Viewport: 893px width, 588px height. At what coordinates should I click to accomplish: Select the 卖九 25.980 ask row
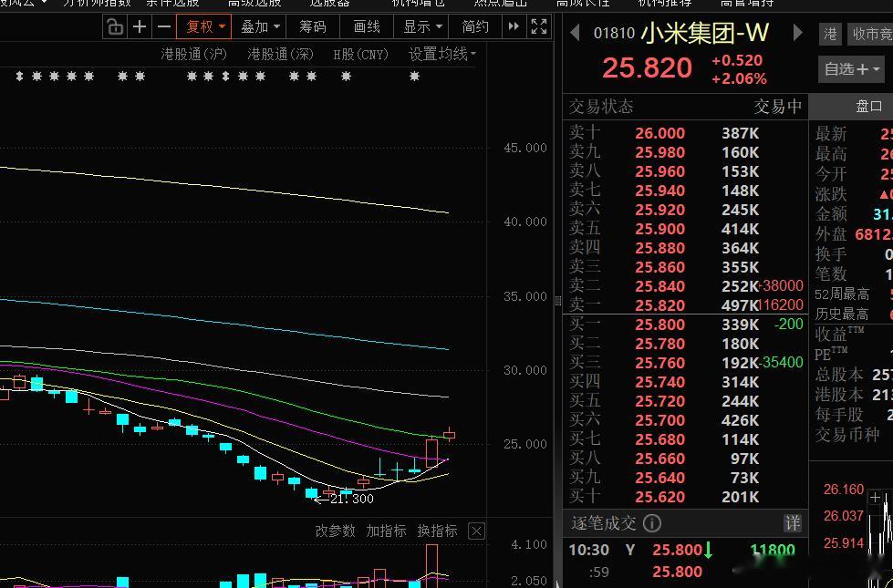(685, 152)
